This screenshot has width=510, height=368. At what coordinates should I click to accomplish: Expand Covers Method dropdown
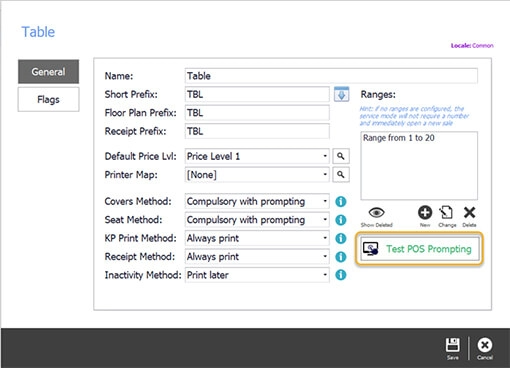point(257,201)
